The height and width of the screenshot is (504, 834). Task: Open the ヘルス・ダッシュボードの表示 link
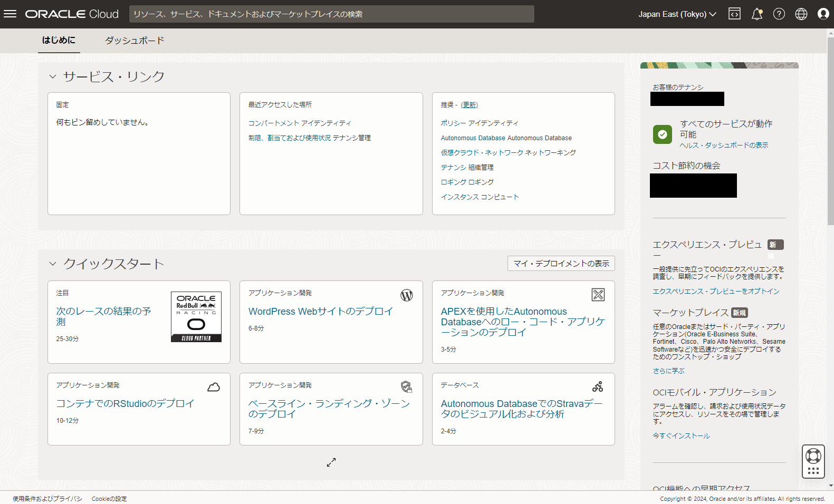pyautogui.click(x=724, y=146)
